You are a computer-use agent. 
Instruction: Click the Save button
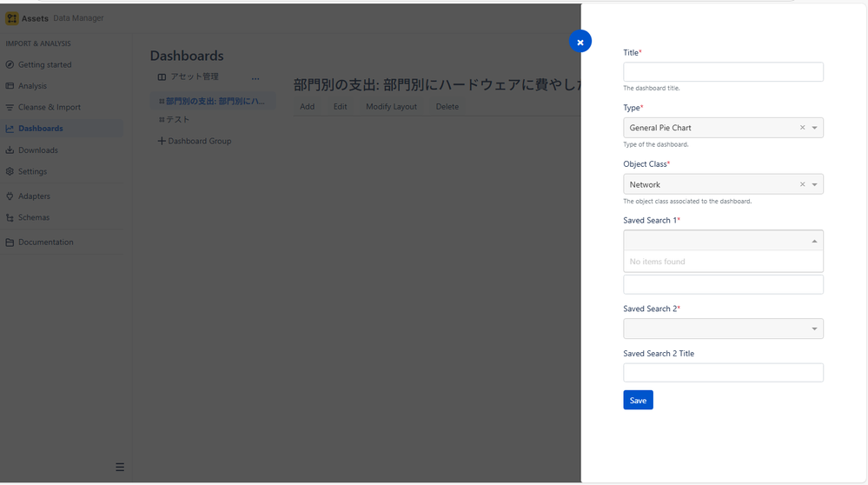[x=638, y=401]
